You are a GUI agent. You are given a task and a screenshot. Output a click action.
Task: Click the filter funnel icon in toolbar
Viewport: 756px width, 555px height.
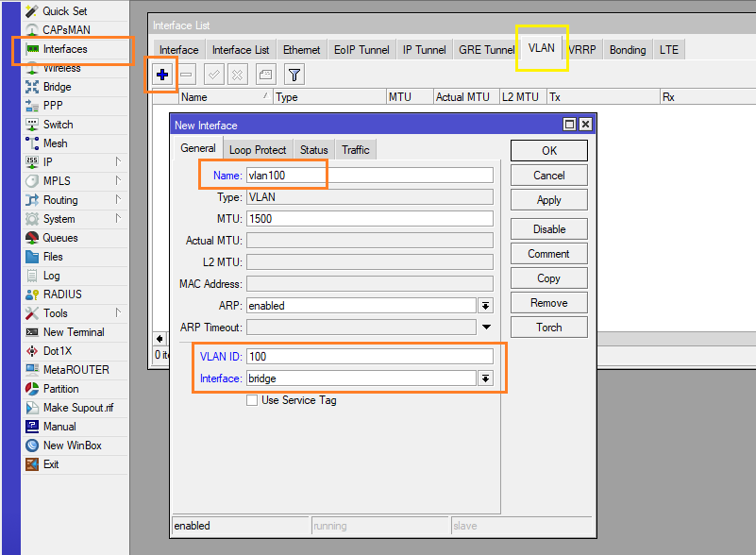click(x=294, y=75)
